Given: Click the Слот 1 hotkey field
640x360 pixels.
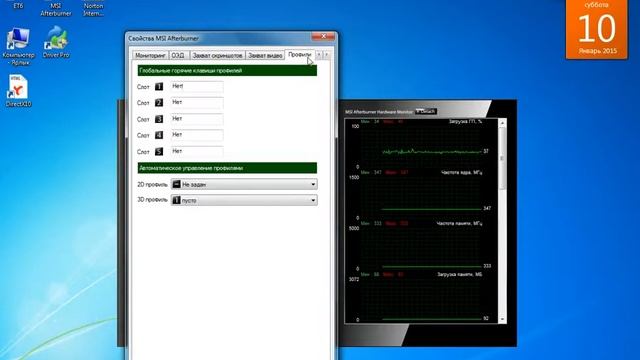Looking at the screenshot, I should click(197, 87).
